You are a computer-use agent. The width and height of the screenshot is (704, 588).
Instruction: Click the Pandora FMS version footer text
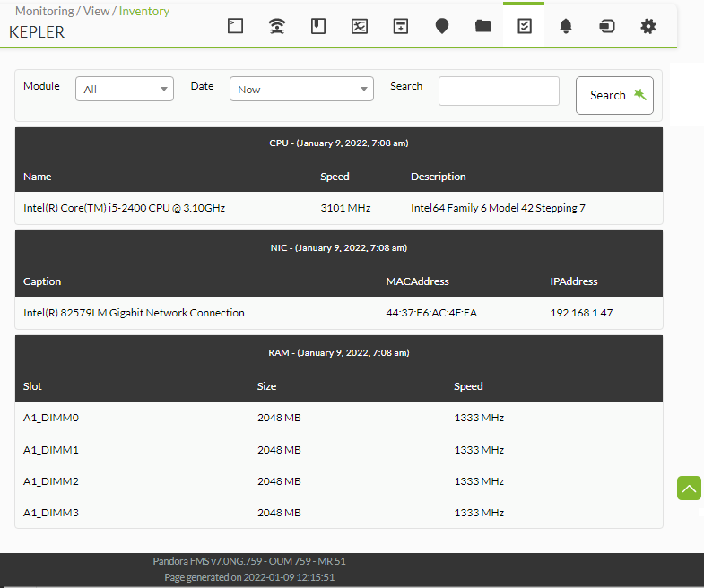pyautogui.click(x=249, y=561)
